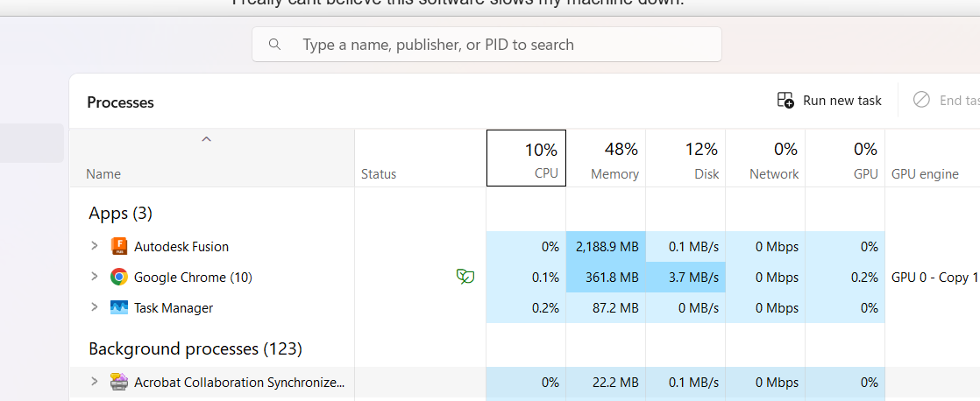Screen dimensions: 980x401
Task: Click the Run new task icon
Action: coord(785,100)
